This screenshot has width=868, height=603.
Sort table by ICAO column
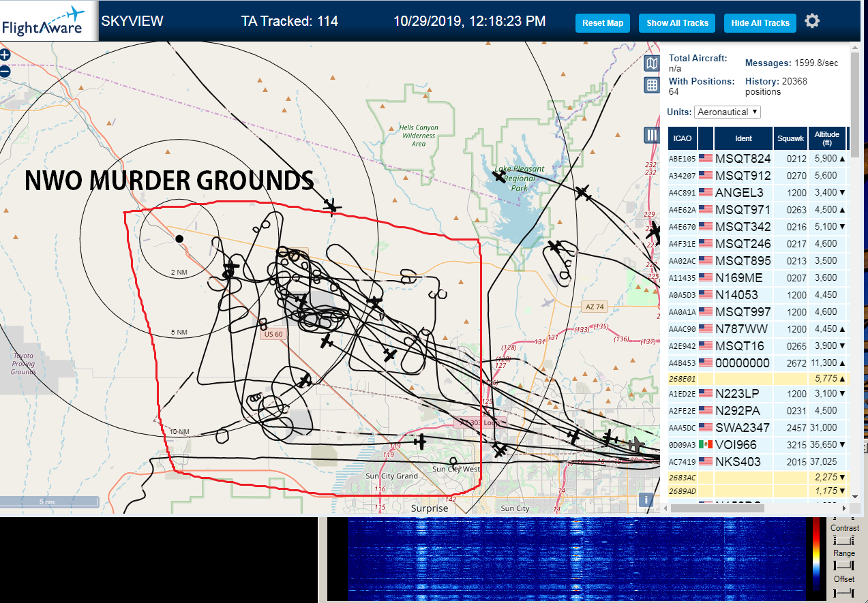pos(683,138)
